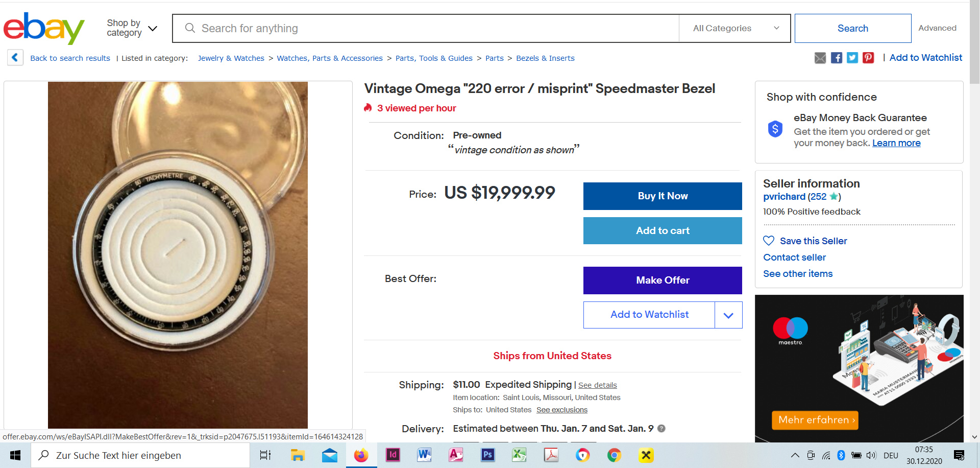Share listing via email icon
This screenshot has width=980, height=468.
pos(820,58)
